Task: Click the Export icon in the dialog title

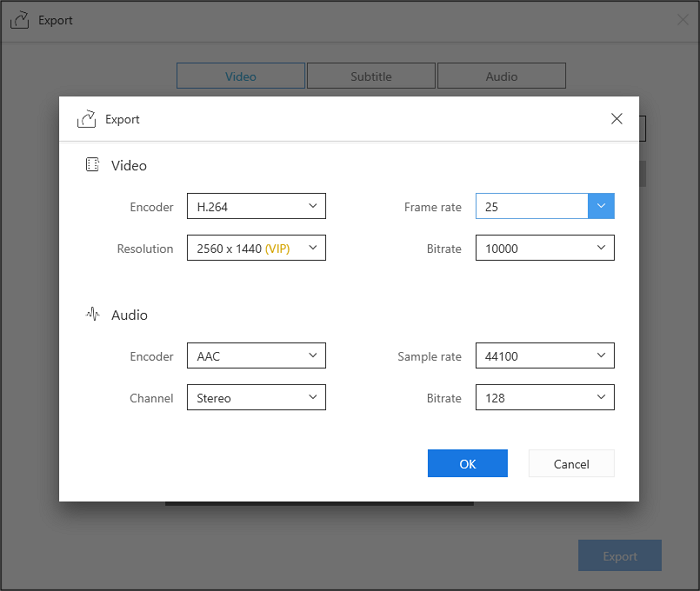Action: point(86,119)
